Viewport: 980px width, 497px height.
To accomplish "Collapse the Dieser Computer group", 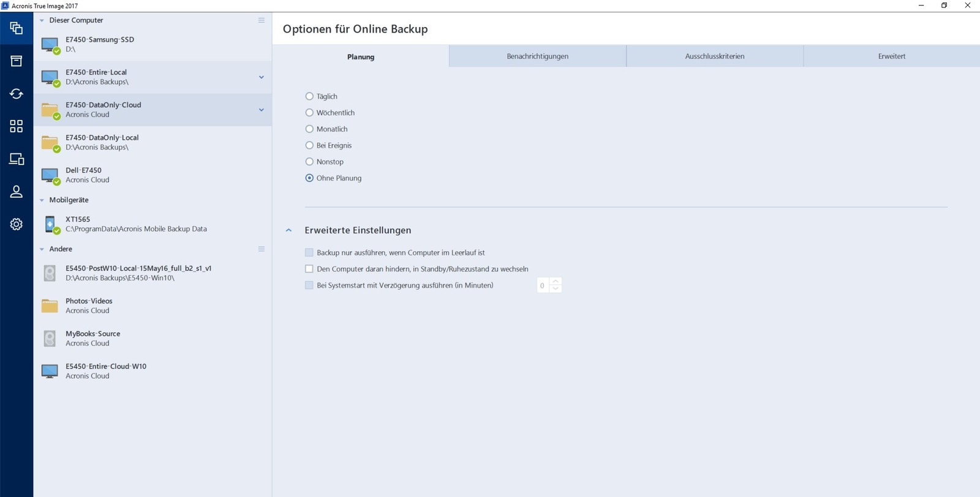I will click(x=42, y=20).
